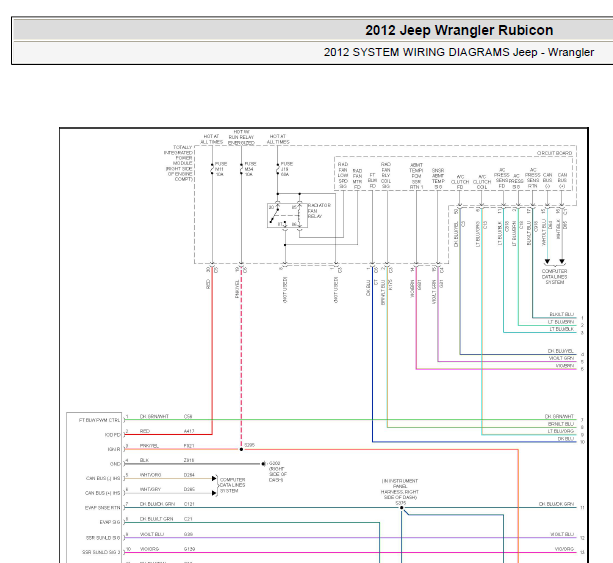Screen dimensions: 613x563
Task: Click the "FUSE M34 10A" label
Action: coord(250,169)
